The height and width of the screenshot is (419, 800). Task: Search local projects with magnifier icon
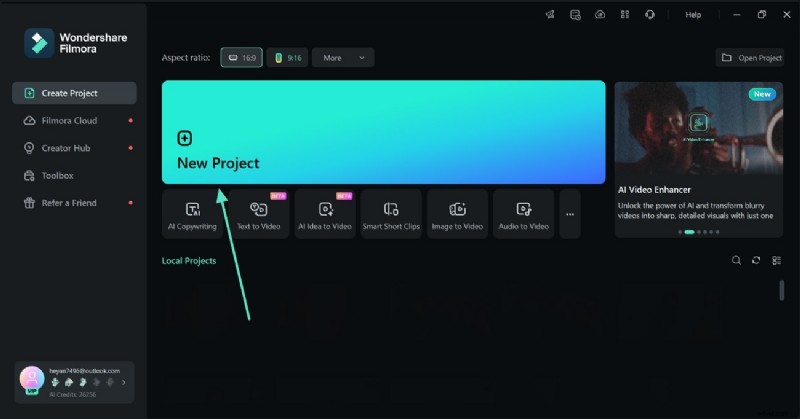point(736,260)
